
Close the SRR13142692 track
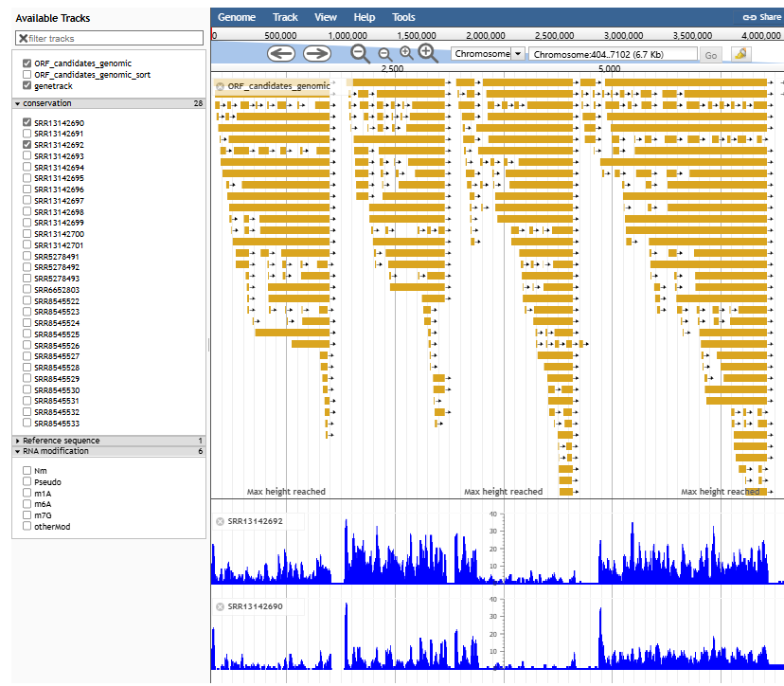tap(220, 521)
